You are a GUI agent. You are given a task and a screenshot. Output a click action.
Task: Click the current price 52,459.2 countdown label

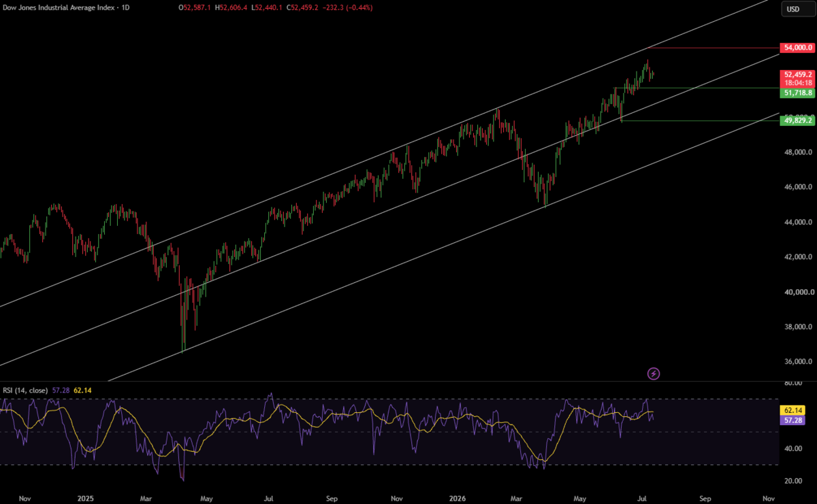coord(797,78)
